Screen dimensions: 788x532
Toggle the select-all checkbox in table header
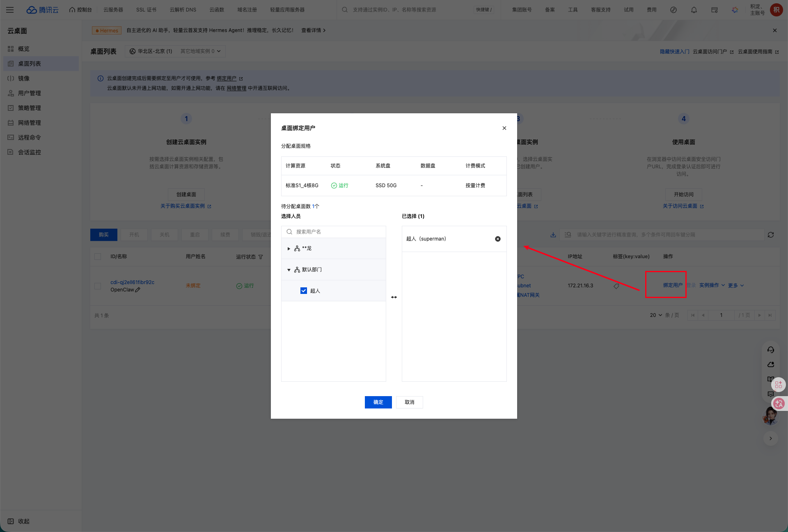(x=98, y=257)
